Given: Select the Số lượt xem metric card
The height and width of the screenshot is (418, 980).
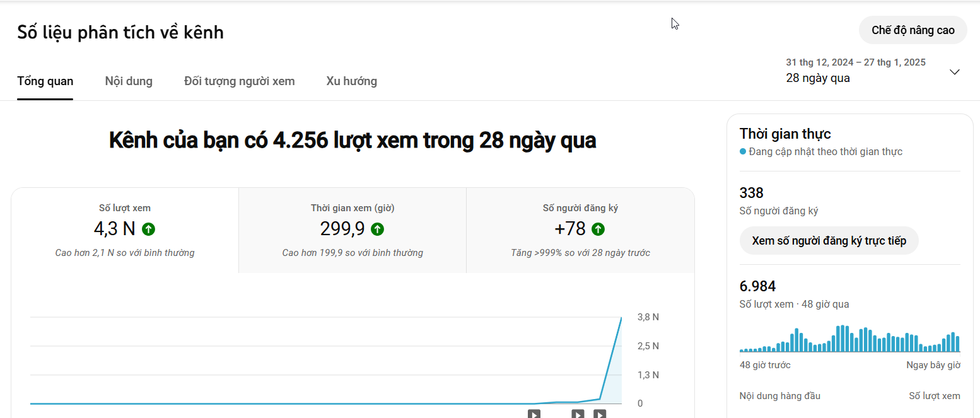Looking at the screenshot, I should pos(125,230).
